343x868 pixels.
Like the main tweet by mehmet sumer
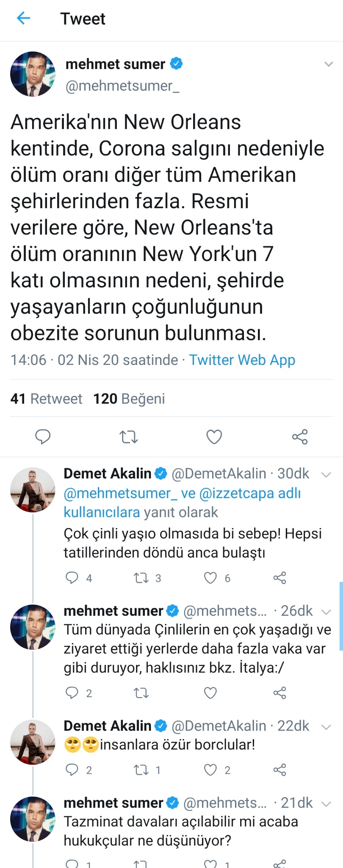214,437
